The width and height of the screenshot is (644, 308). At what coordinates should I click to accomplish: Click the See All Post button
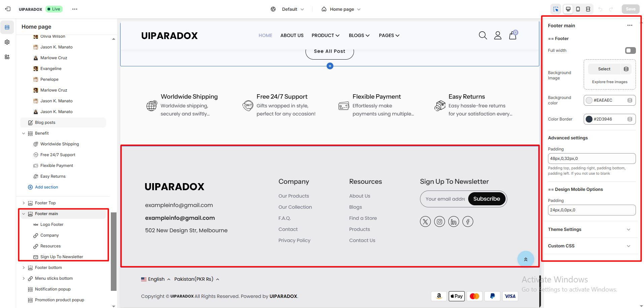(x=330, y=52)
